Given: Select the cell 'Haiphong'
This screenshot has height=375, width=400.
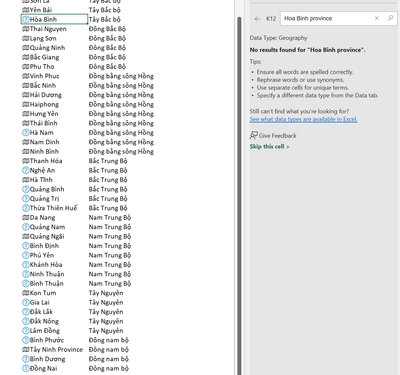Looking at the screenshot, I should 54,104.
